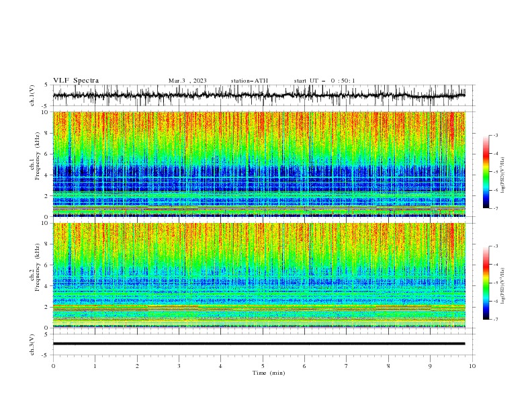
Task: Click the ch.1 voltage waveform trace
Action: point(259,95)
